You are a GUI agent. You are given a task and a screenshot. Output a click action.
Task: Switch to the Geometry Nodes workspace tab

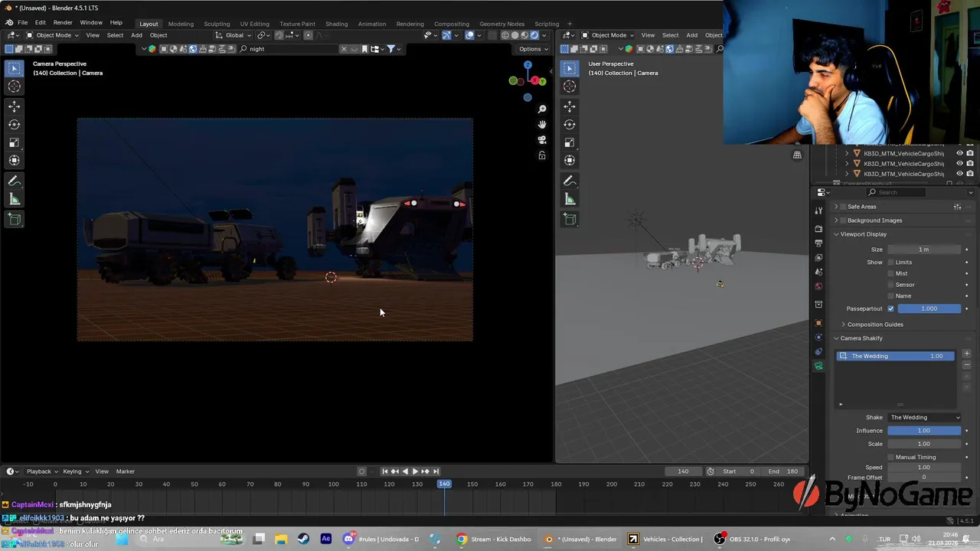pos(501,24)
